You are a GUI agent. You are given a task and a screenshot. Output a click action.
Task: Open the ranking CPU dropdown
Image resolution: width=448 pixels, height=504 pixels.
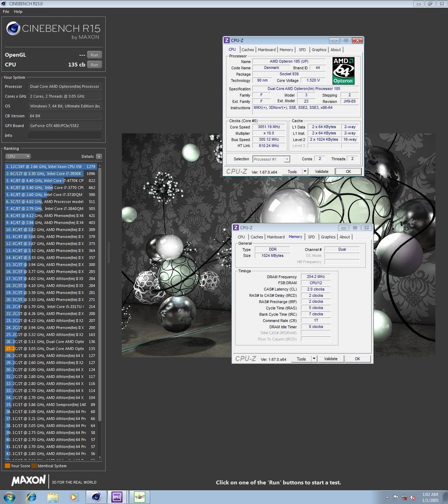point(18,156)
